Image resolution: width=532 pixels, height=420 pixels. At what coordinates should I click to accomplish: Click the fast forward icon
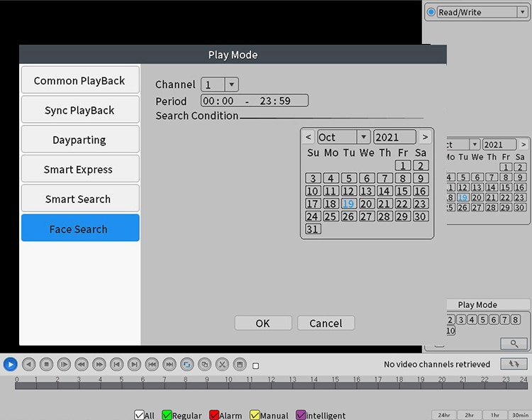point(99,365)
